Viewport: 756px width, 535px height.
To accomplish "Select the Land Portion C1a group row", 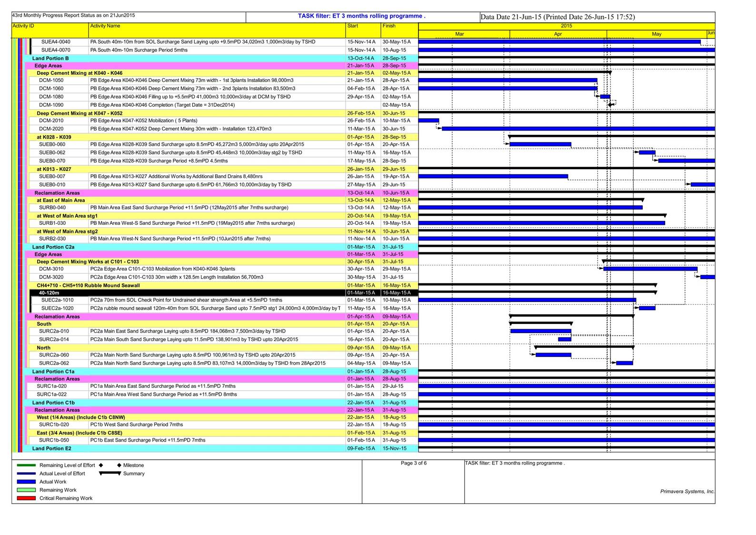I will coord(221,371).
